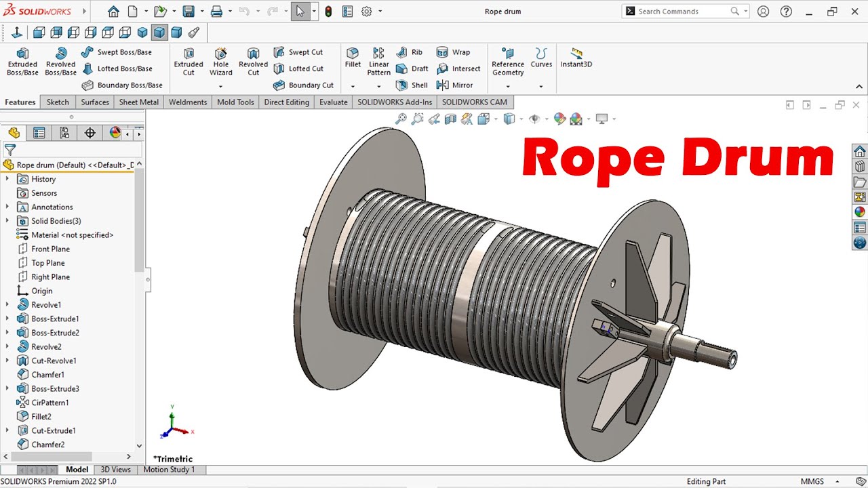Open the ConfigurationManager tab in side panel
Image resolution: width=868 pixels, height=488 pixels.
(64, 133)
